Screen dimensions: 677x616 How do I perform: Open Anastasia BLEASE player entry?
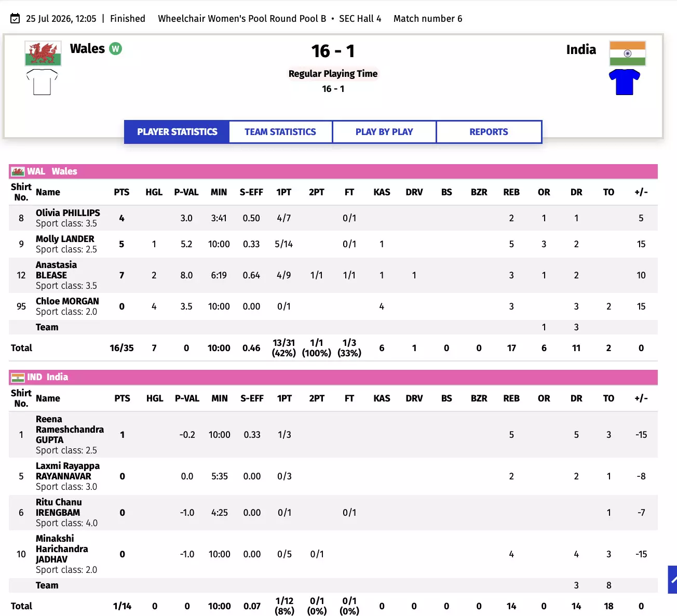56,270
